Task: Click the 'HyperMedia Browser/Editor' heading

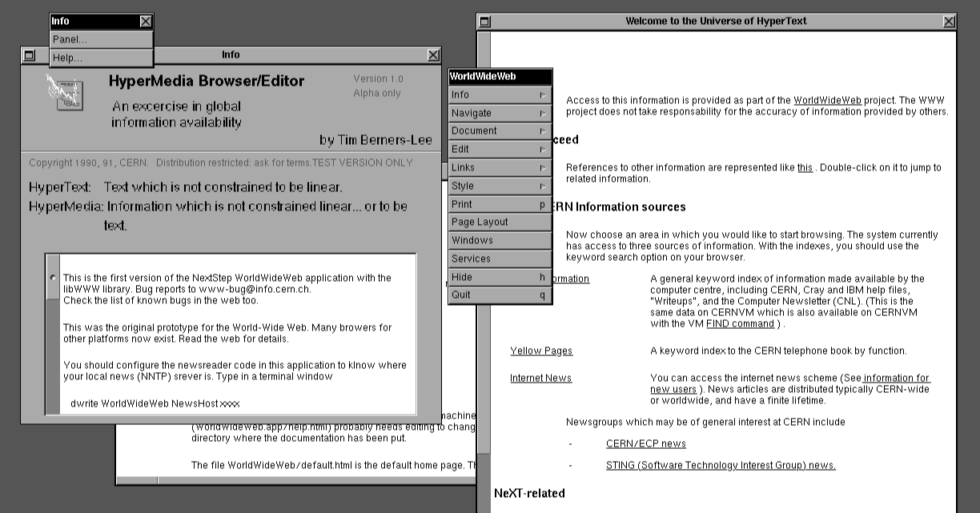Action: click(x=207, y=81)
